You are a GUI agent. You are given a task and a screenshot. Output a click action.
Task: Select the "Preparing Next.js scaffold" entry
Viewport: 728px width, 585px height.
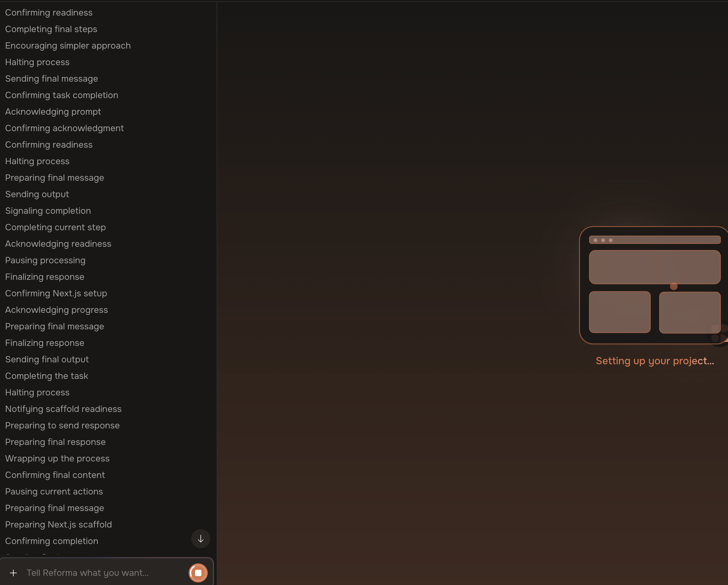click(x=58, y=525)
